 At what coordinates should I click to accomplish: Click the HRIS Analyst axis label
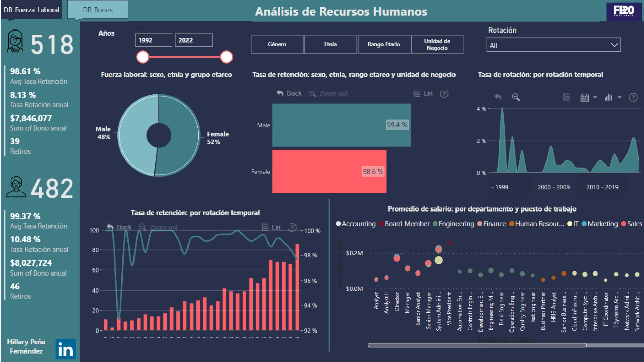click(x=553, y=307)
